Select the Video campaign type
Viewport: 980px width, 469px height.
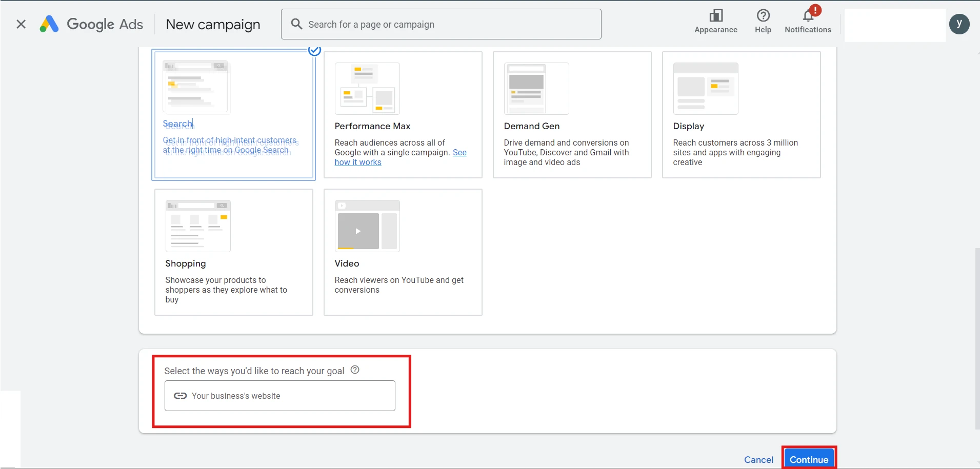click(x=403, y=252)
